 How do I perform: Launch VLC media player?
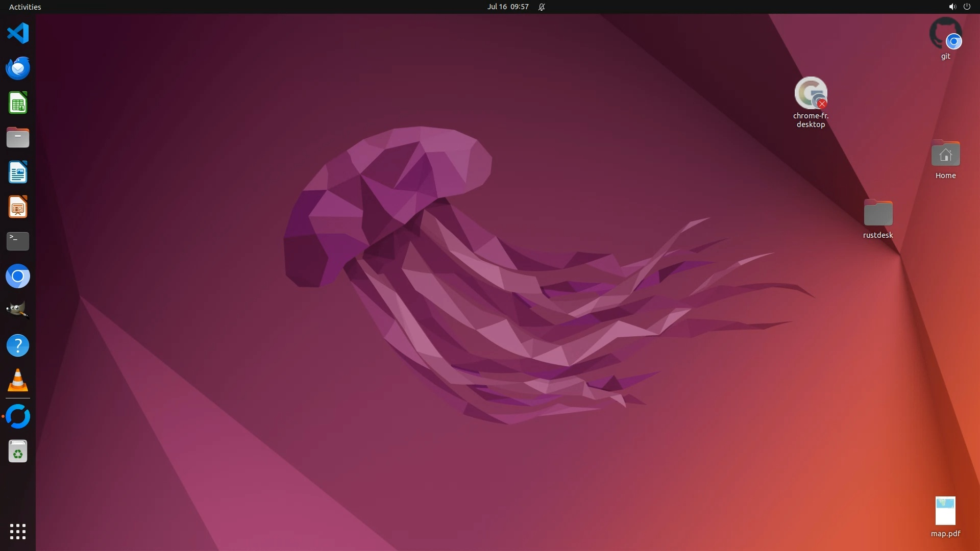pyautogui.click(x=18, y=381)
